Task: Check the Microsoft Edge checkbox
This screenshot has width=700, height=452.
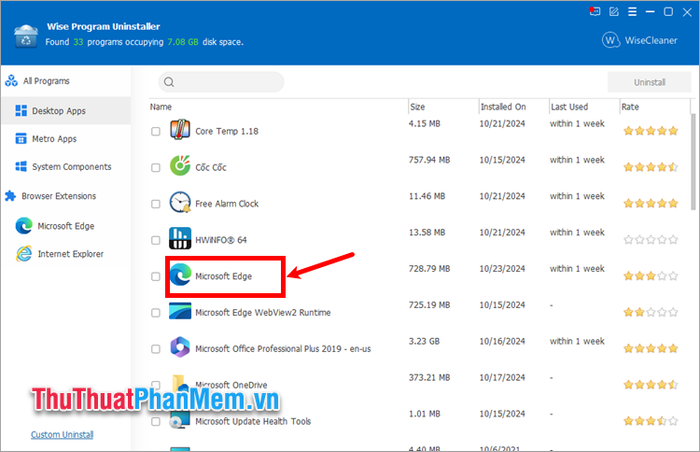Action: pos(155,276)
